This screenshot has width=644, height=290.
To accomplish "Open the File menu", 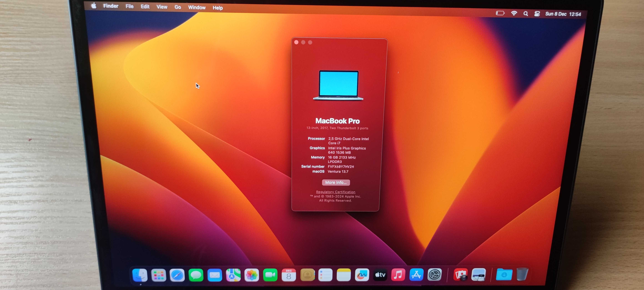I will pos(129,6).
